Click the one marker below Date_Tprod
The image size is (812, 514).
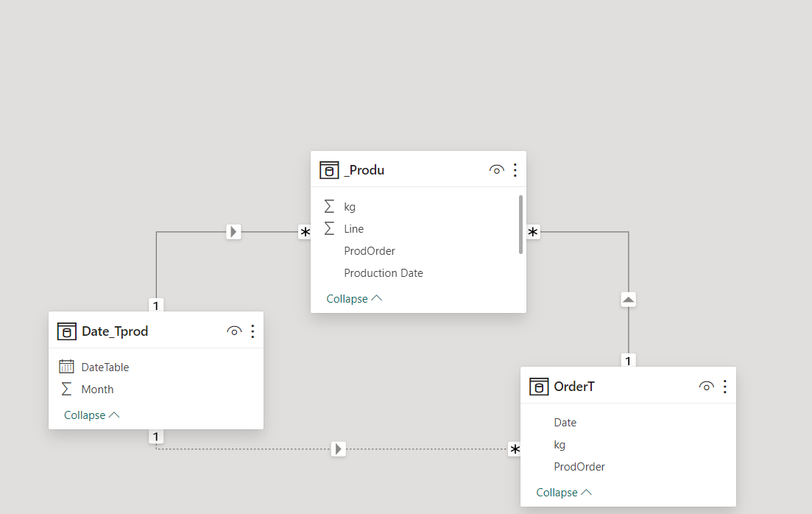(x=156, y=436)
